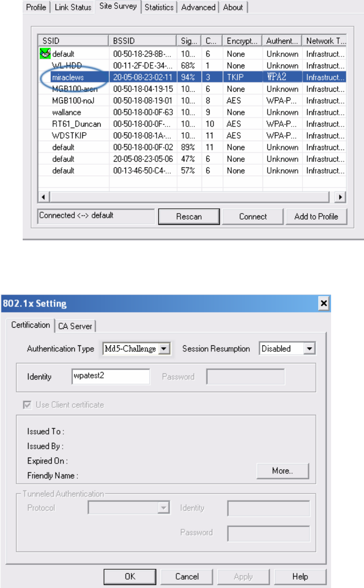Click the connected handshake icon beside default

click(45, 54)
